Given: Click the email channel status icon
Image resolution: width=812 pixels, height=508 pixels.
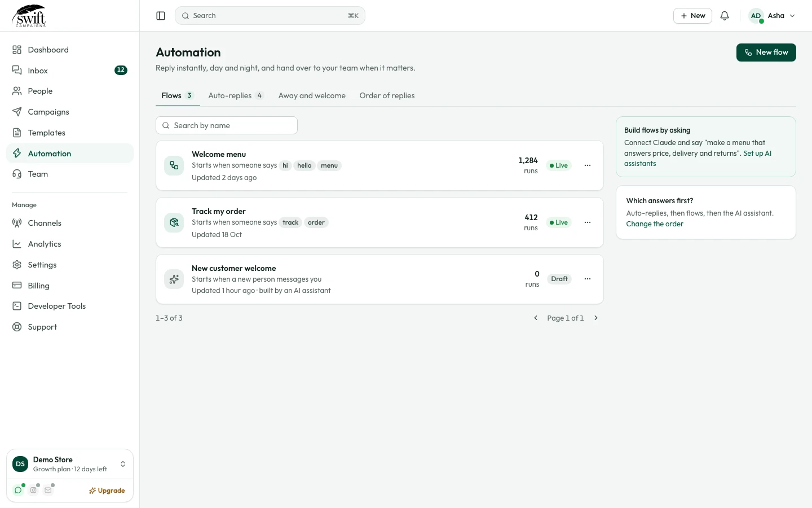Looking at the screenshot, I should 48,490.
